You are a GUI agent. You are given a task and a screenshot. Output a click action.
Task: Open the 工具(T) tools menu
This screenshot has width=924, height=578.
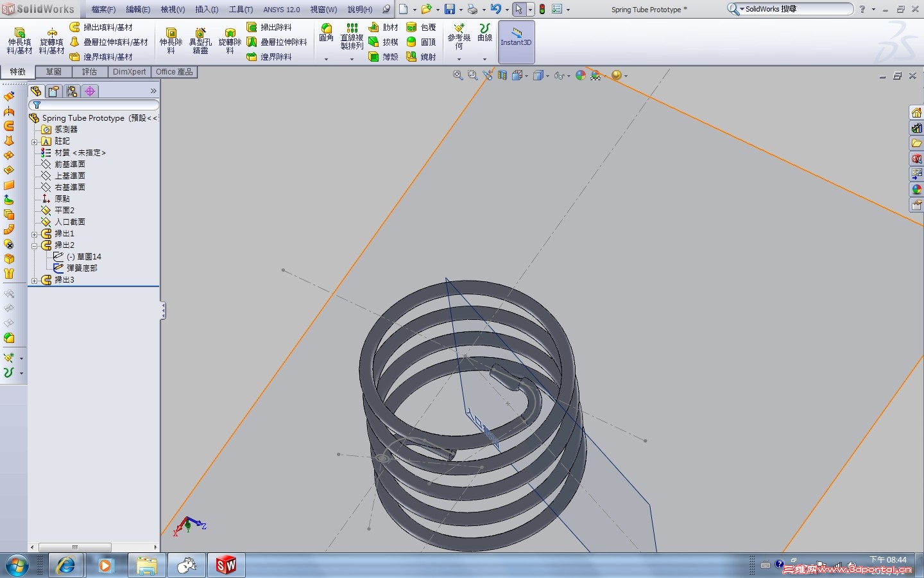[241, 10]
